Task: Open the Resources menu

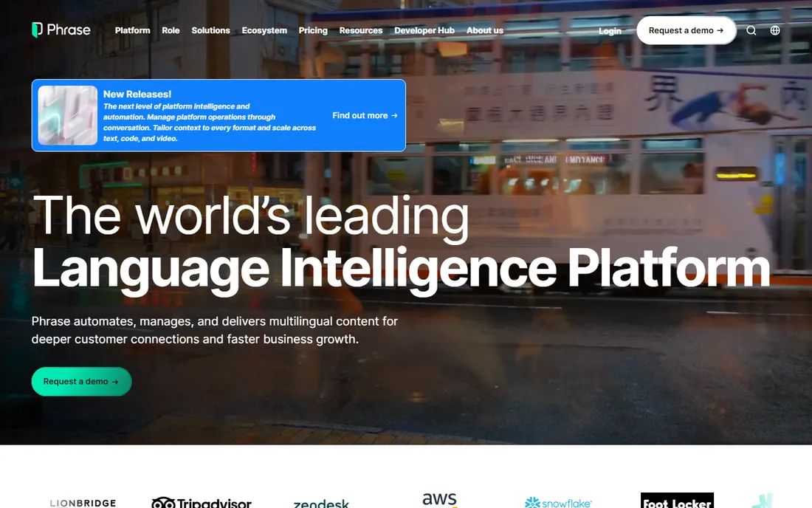Action: click(x=361, y=30)
